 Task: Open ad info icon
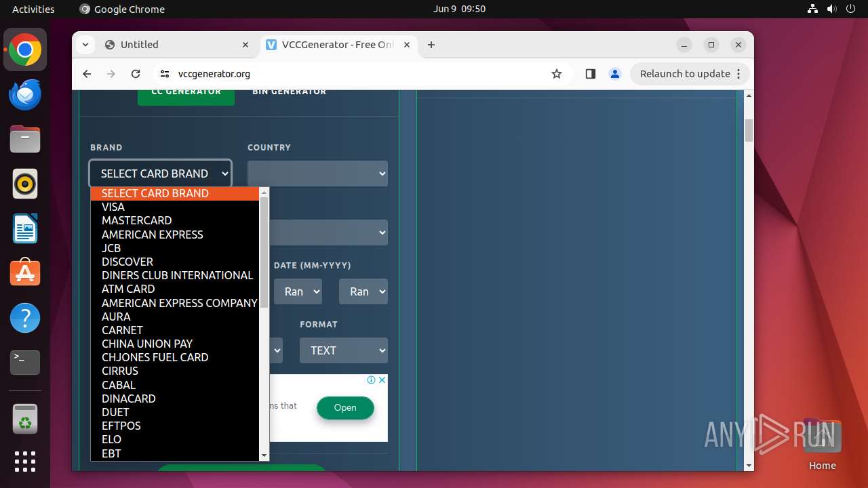point(372,380)
